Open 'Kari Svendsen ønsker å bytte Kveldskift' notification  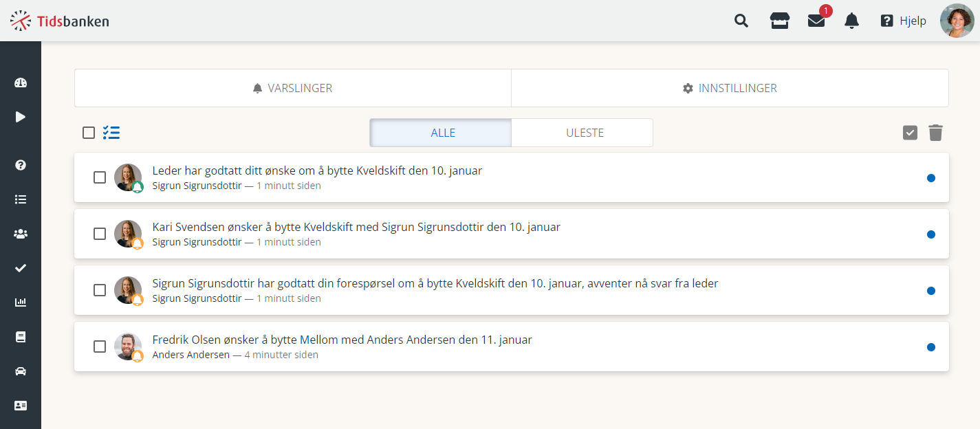click(x=512, y=234)
